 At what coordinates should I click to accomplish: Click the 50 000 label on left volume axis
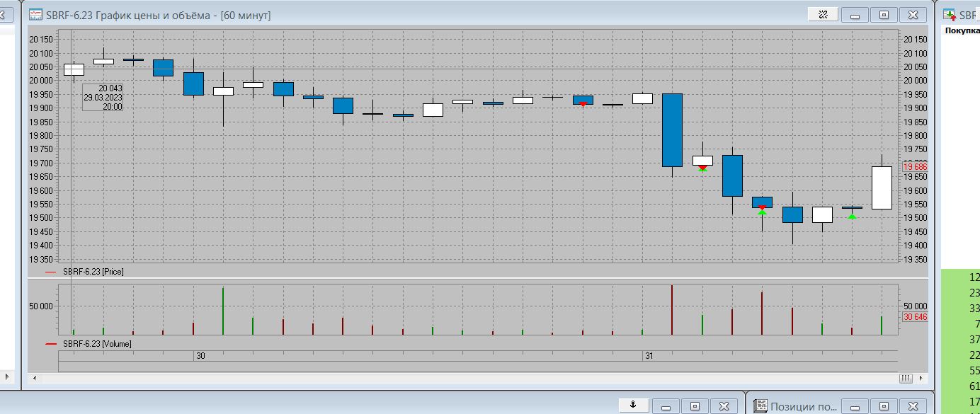tap(40, 306)
